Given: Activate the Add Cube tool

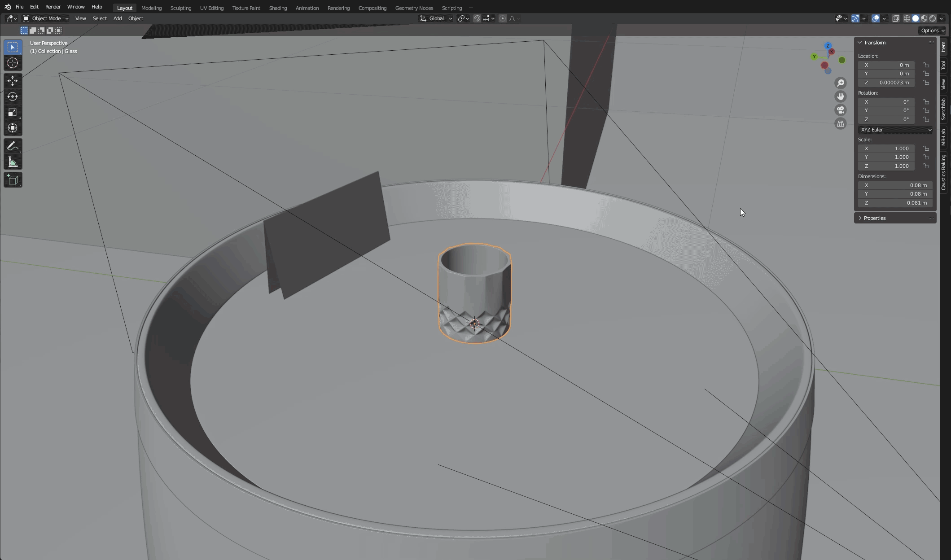Looking at the screenshot, I should pyautogui.click(x=13, y=179).
